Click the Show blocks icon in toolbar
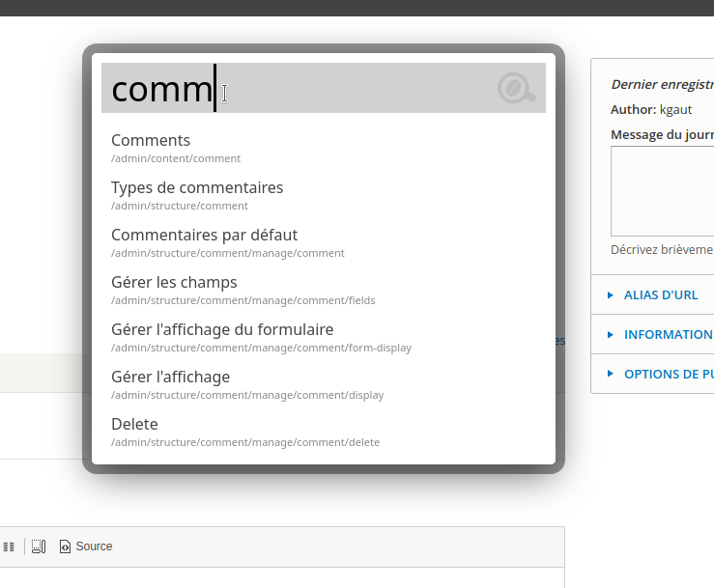This screenshot has height=588, width=714. (39, 546)
